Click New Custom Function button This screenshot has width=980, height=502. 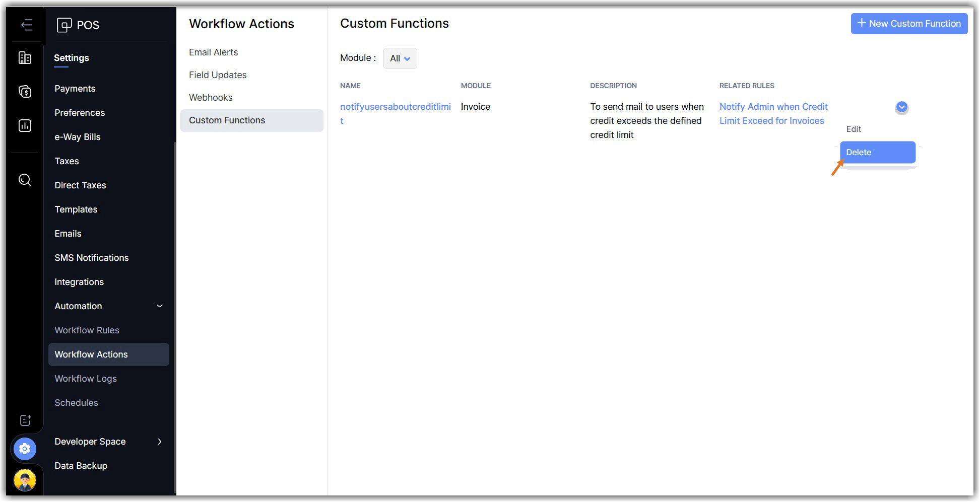pos(908,24)
